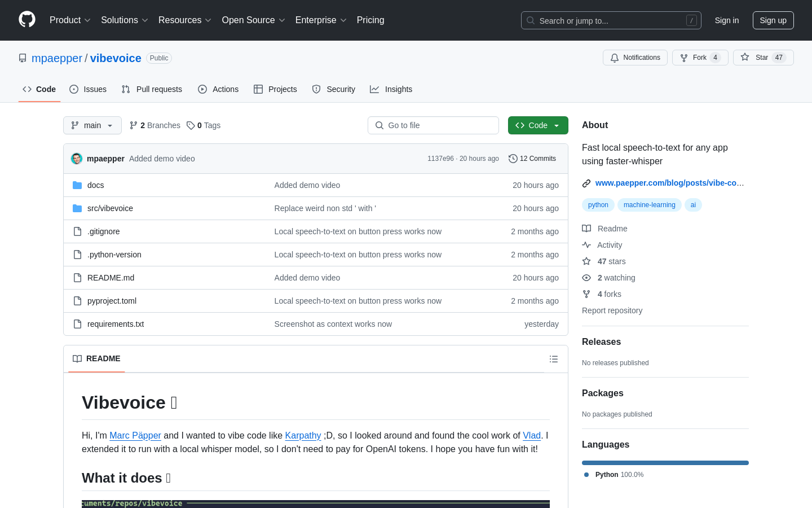Click mpaepper's avatar in commit row

(x=77, y=159)
